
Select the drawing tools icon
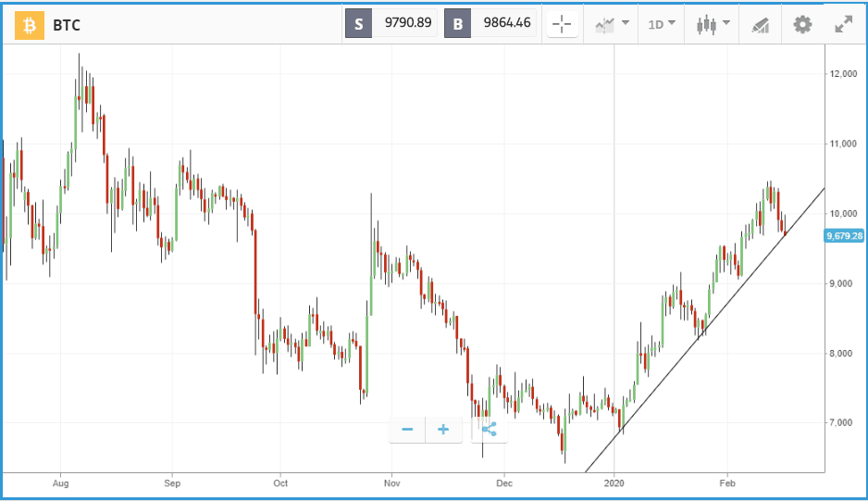tap(761, 25)
